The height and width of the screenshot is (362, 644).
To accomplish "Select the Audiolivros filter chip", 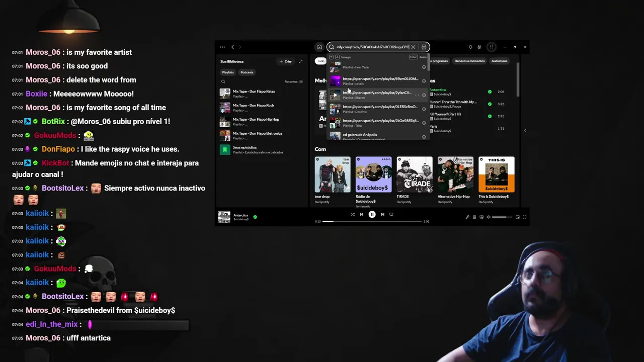I will pyautogui.click(x=499, y=61).
